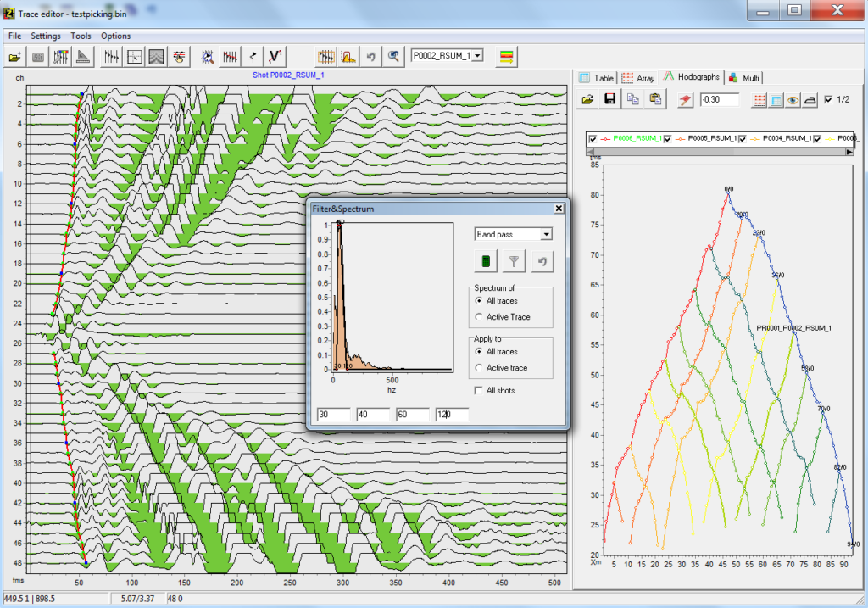Click the red flag eraser icon in Hodographs toolbar
The image size is (868, 608).
[x=685, y=99]
